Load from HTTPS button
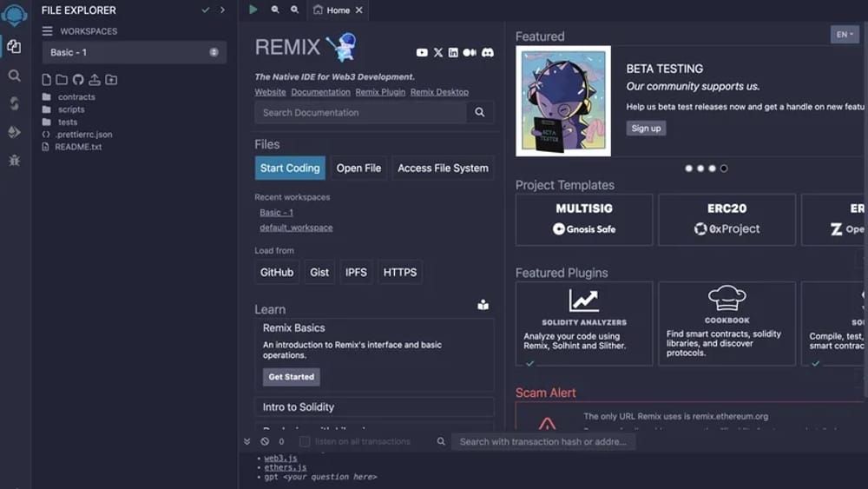The image size is (868, 489). tap(400, 272)
